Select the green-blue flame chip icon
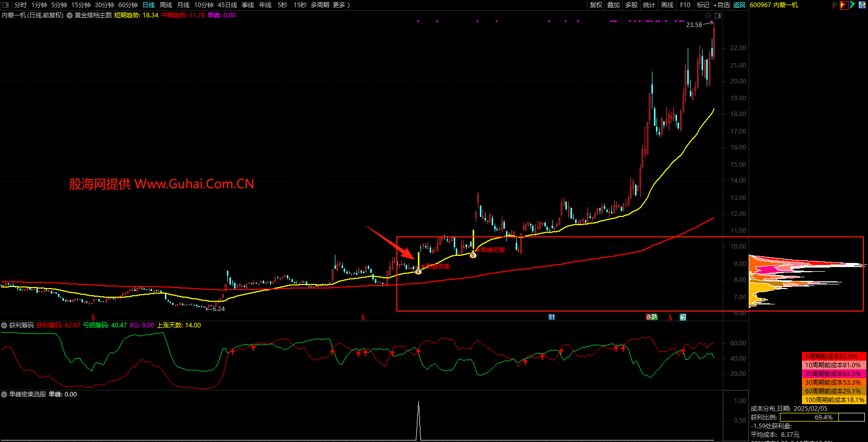 (x=853, y=5)
